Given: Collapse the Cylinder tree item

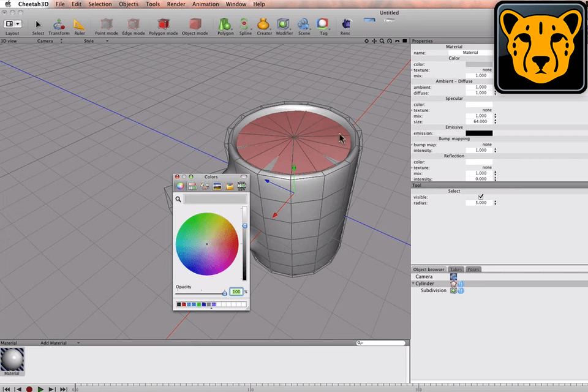Looking at the screenshot, I should [413, 284].
